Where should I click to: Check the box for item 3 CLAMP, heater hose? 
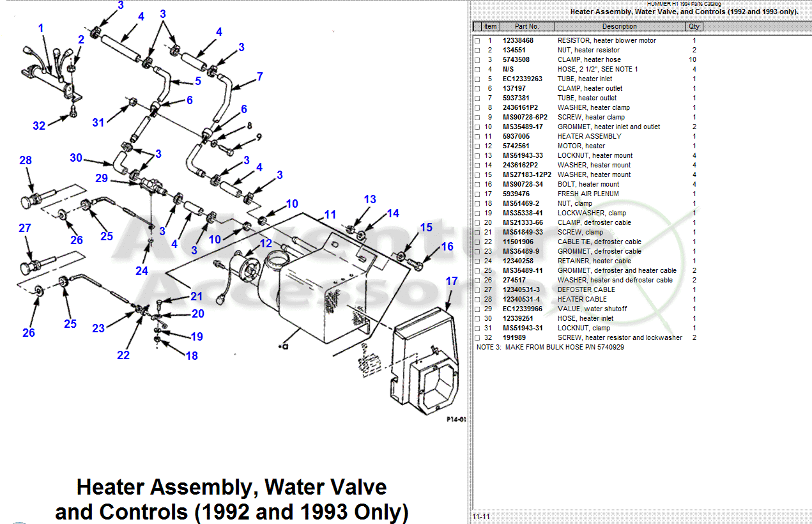point(477,60)
